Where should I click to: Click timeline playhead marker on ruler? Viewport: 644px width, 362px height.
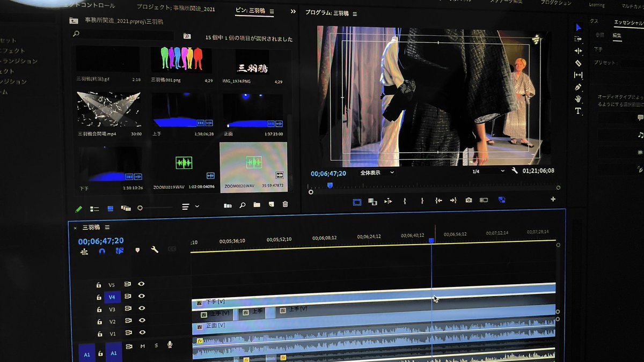coord(431,241)
